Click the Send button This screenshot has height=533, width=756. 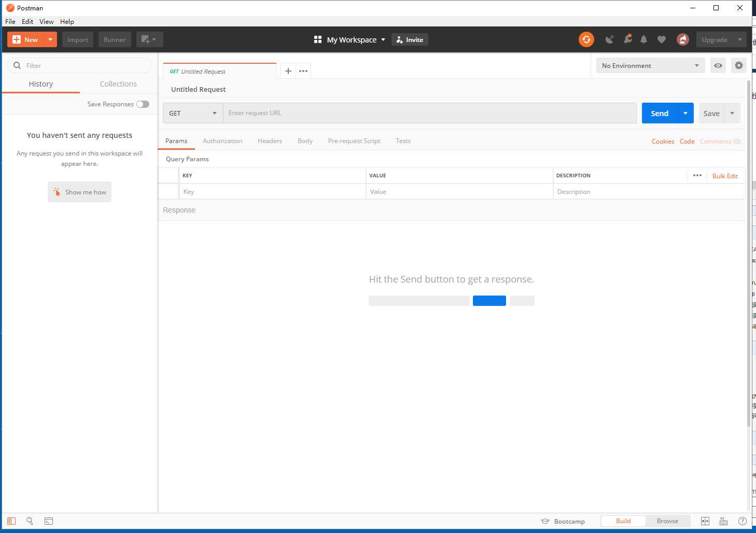point(660,113)
